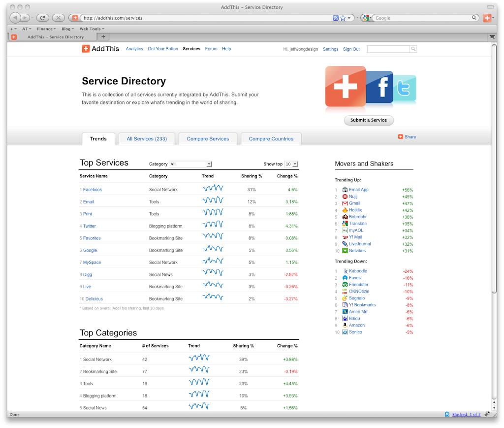504x428 pixels.
Task: Click the blocked pop-up icon in the status bar
Action: click(x=447, y=414)
